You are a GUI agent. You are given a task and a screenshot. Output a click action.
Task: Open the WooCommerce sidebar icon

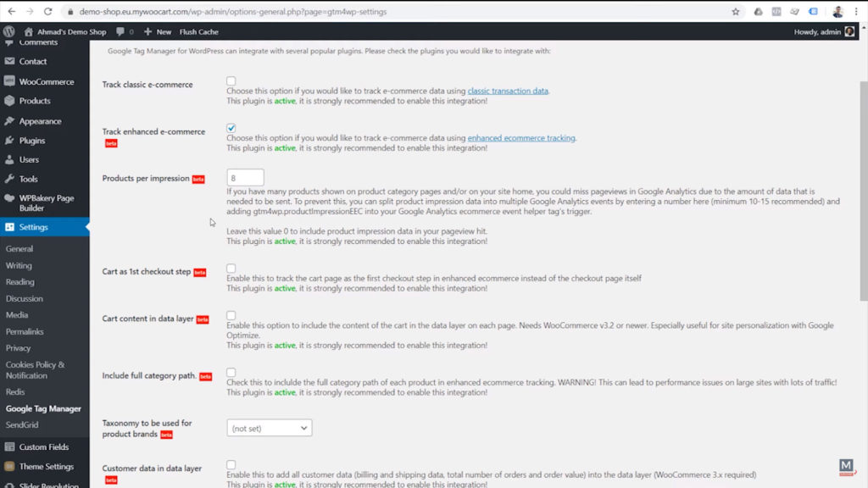coord(11,80)
